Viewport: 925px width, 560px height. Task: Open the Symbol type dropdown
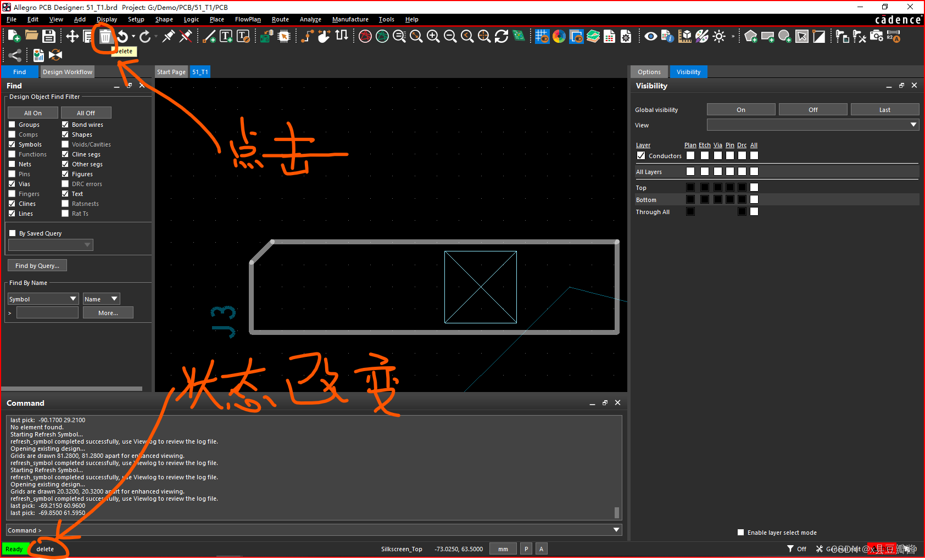43,299
